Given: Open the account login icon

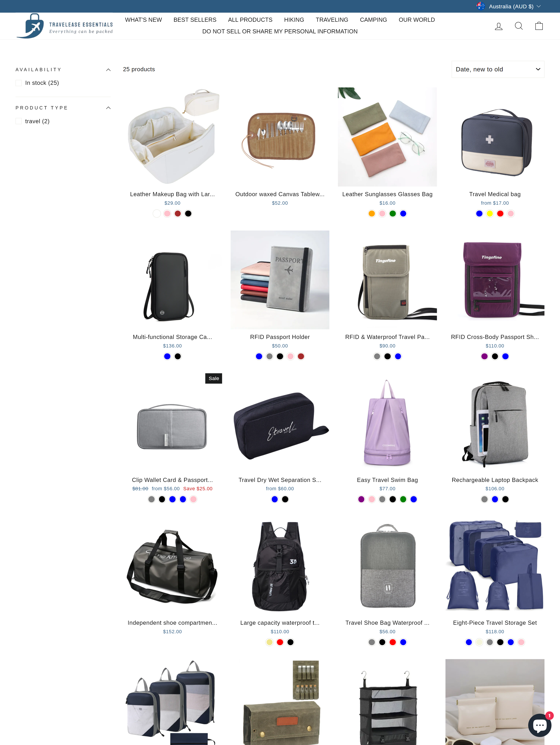Looking at the screenshot, I should point(498,26).
